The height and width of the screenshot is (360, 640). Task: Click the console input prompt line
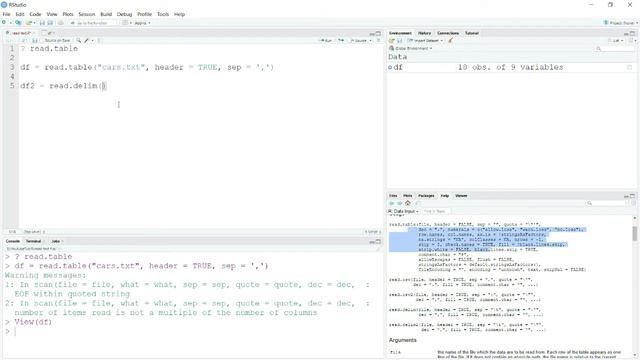tap(192, 331)
